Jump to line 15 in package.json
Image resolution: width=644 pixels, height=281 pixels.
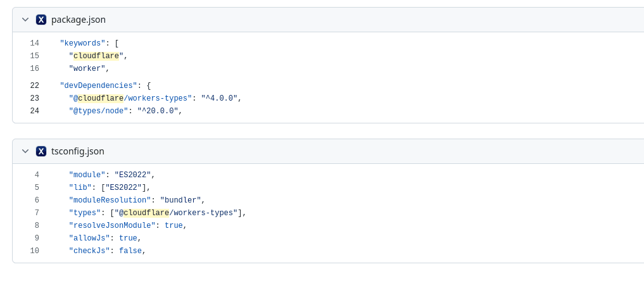pos(34,56)
